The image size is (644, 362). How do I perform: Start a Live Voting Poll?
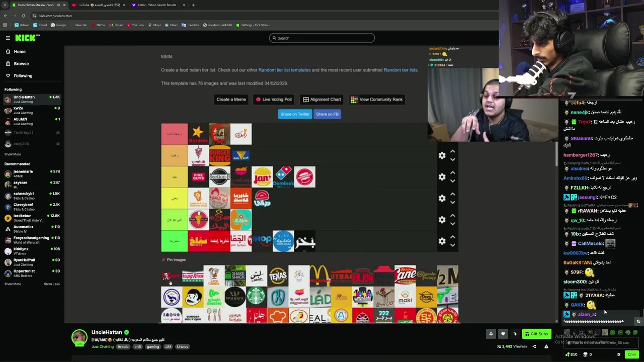(x=274, y=100)
